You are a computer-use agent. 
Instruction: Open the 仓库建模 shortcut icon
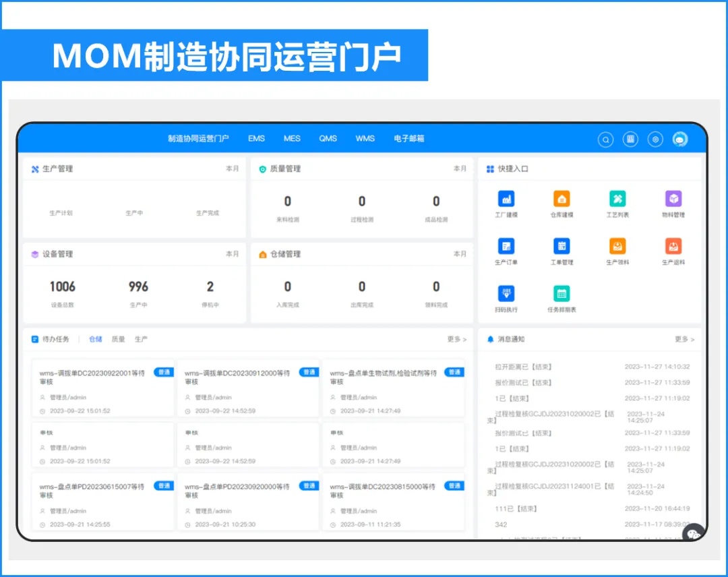(562, 199)
